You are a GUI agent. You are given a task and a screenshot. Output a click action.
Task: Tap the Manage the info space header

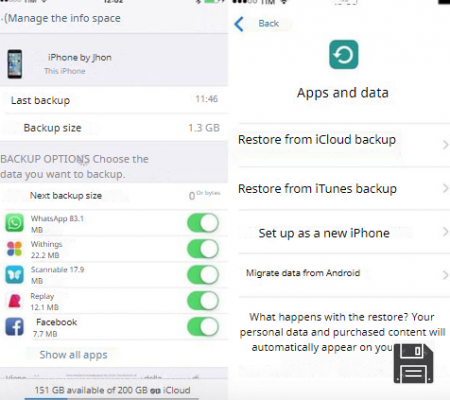click(62, 18)
